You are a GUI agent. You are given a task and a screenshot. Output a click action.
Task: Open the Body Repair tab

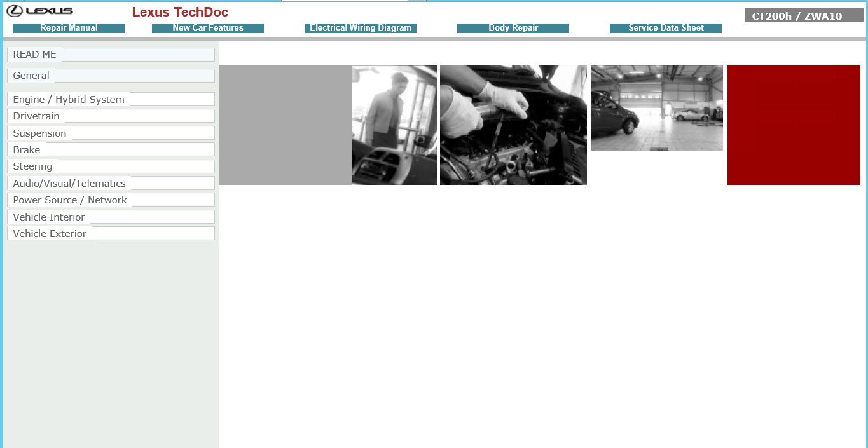coord(513,28)
